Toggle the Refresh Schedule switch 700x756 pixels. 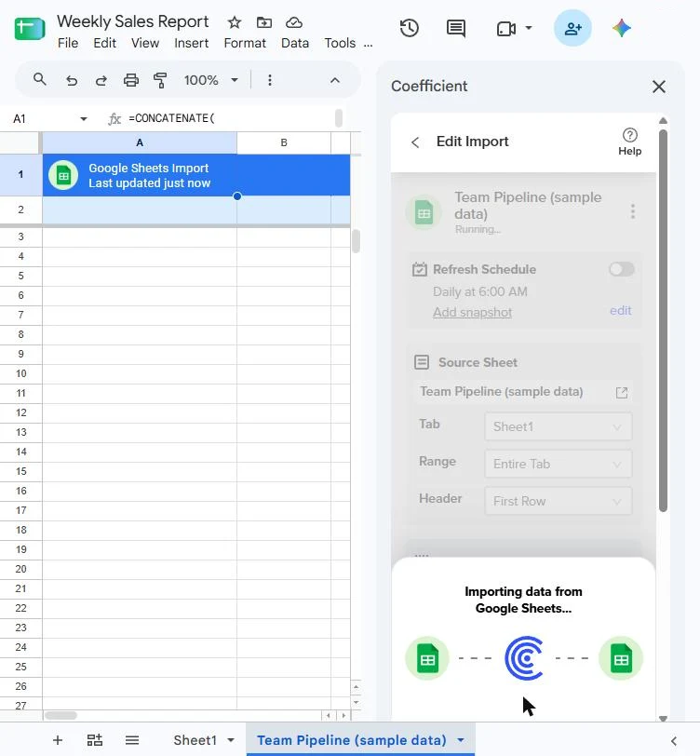tap(621, 269)
